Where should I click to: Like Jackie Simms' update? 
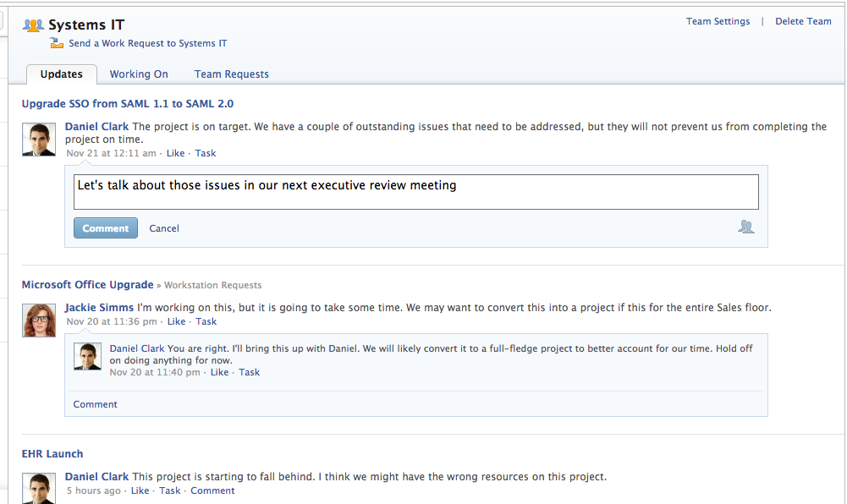tap(176, 321)
